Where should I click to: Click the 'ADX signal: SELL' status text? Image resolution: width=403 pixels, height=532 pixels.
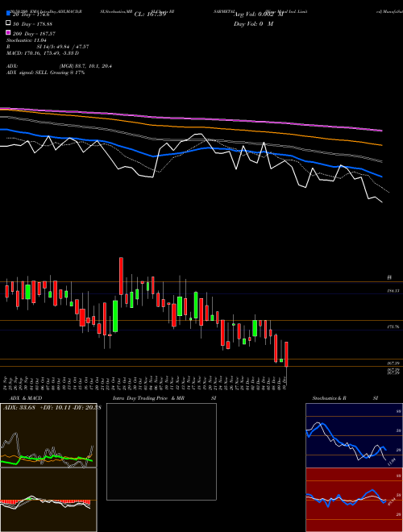coord(46,73)
